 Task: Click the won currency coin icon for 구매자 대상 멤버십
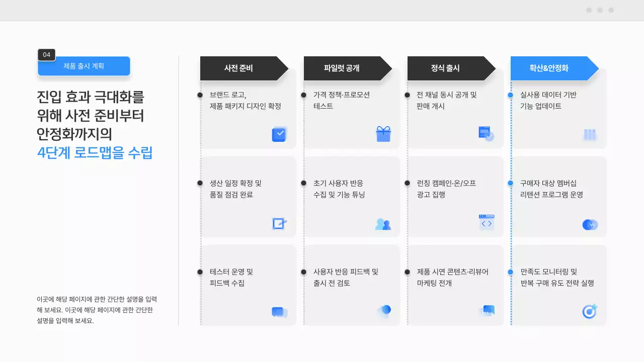pyautogui.click(x=590, y=225)
